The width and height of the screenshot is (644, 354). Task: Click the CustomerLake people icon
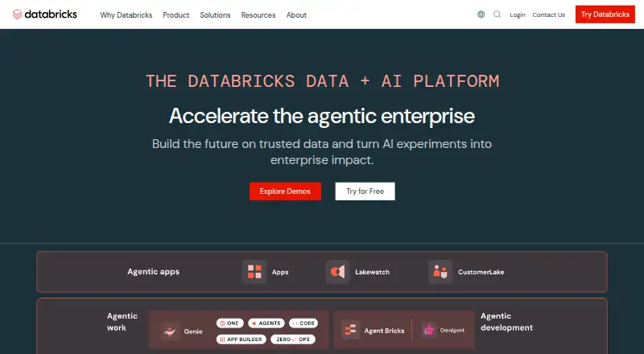440,272
